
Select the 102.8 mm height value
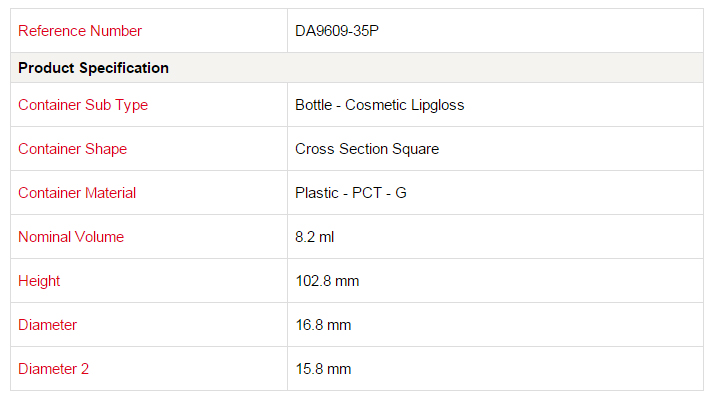(x=327, y=281)
